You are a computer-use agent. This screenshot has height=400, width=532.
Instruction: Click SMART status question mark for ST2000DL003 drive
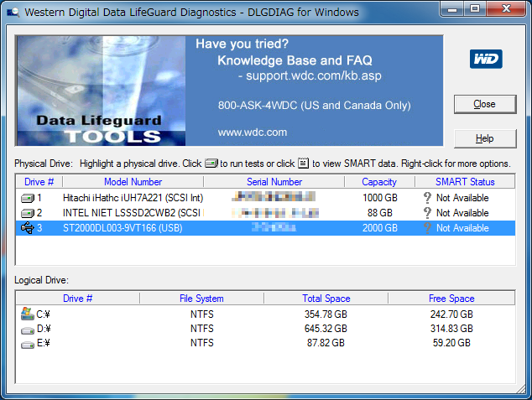[x=427, y=228]
